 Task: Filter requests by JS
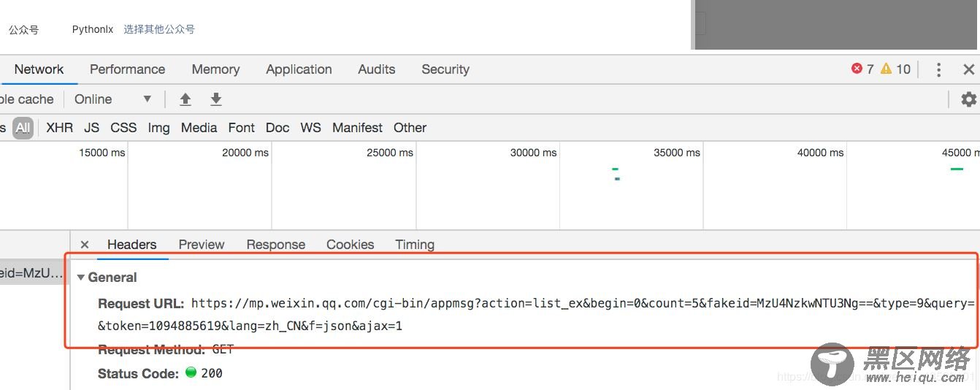[92, 128]
